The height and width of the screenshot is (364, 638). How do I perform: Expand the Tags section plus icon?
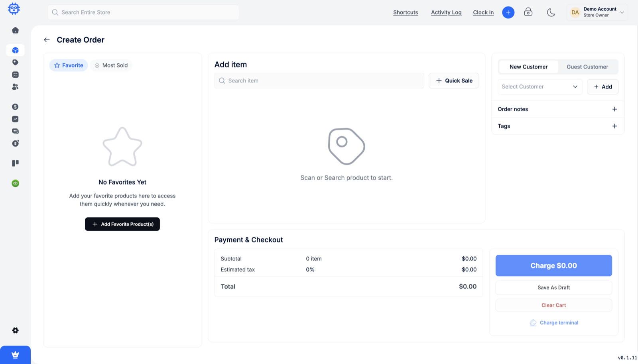tap(614, 126)
